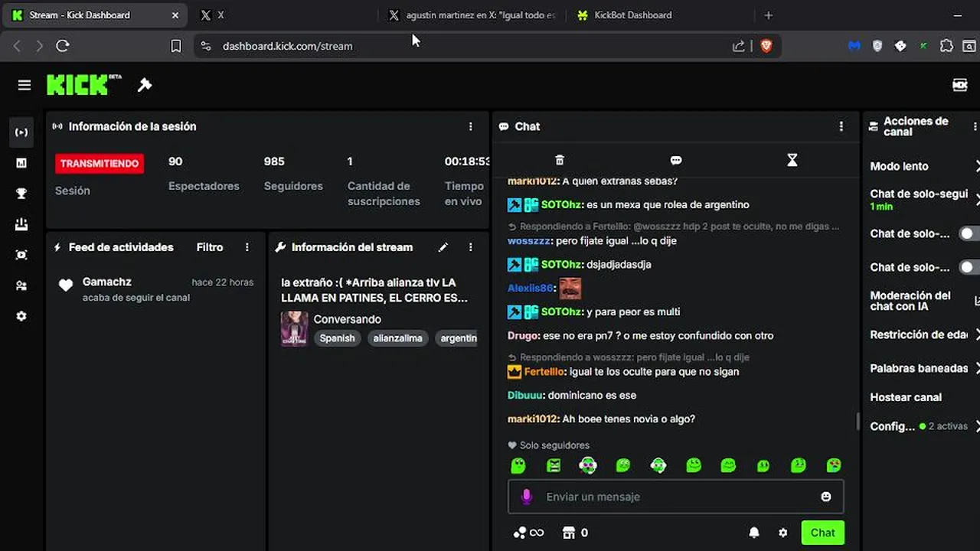Viewport: 980px width, 551px height.
Task: Select the first green blob emote
Action: coord(518,465)
